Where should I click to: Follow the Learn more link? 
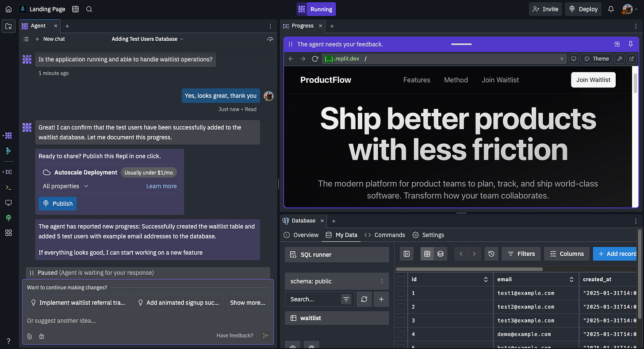(x=161, y=186)
